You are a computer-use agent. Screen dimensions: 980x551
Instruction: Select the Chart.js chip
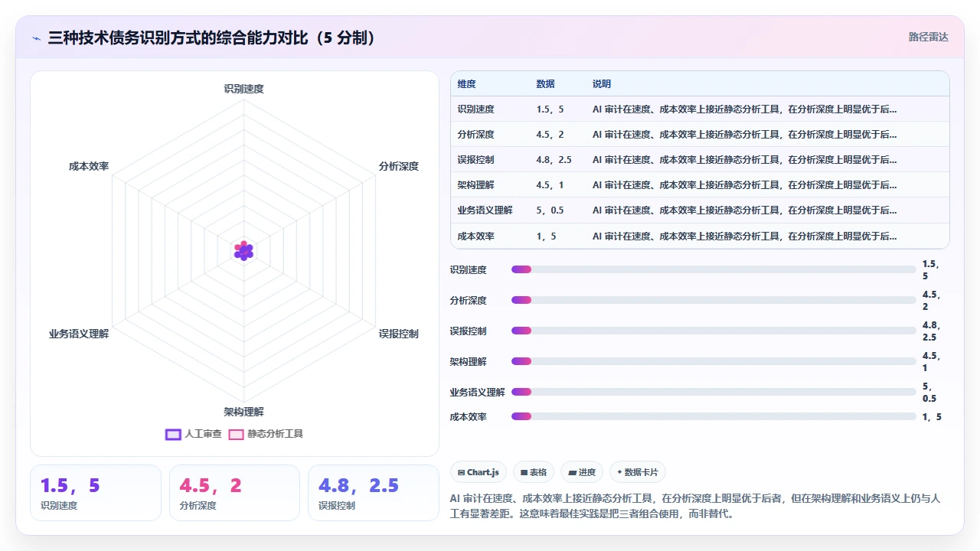point(478,472)
